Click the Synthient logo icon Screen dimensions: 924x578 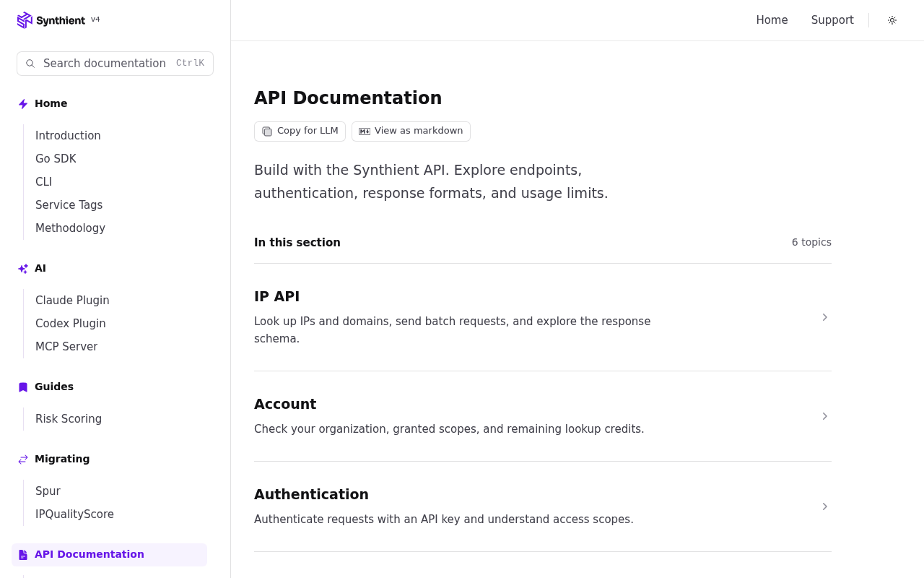25,20
